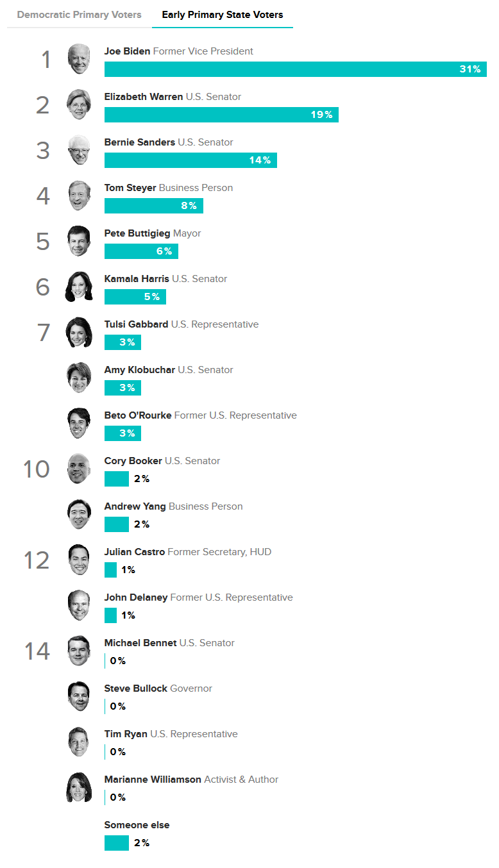
Task: Click Steve Bullock's headshot photo
Action: tap(79, 696)
